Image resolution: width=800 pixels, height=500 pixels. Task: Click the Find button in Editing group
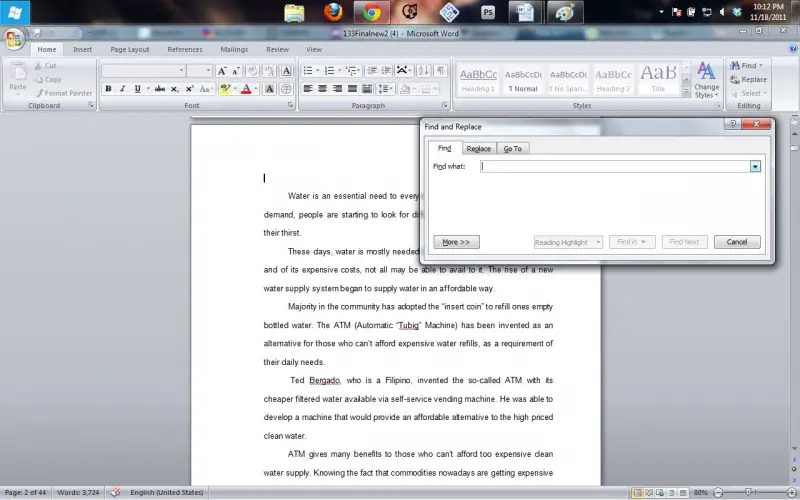(745, 65)
